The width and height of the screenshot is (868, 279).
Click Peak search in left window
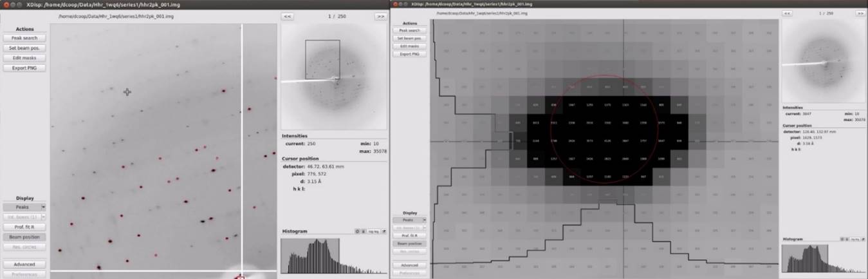coord(24,38)
